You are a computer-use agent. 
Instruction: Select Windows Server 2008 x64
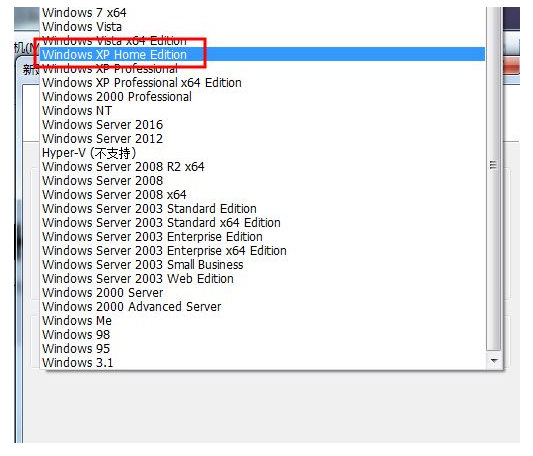click(262, 195)
